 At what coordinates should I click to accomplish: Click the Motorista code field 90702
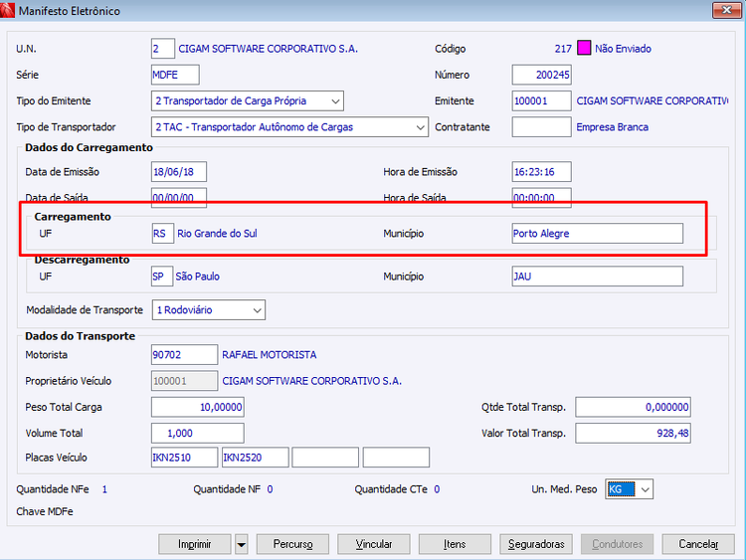[x=185, y=355]
